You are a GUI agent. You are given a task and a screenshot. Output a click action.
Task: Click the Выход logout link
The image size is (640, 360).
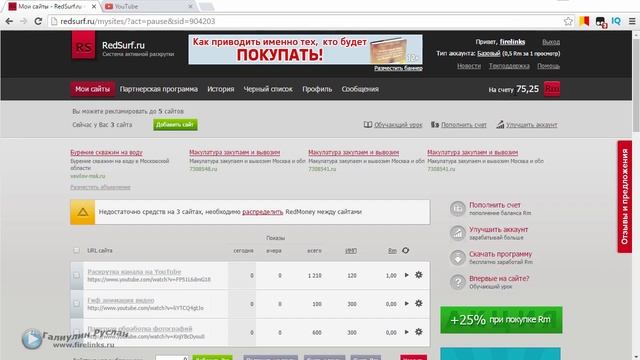tap(551, 42)
